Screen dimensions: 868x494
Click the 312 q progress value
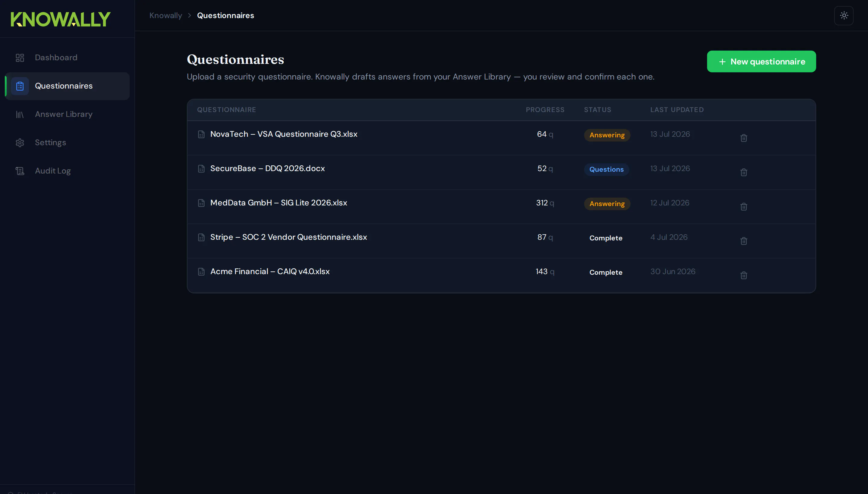(545, 203)
